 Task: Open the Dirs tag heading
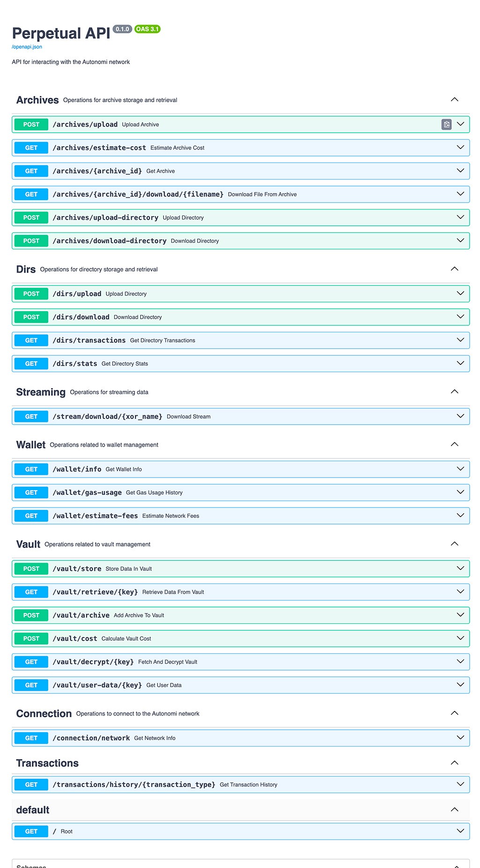click(x=26, y=269)
